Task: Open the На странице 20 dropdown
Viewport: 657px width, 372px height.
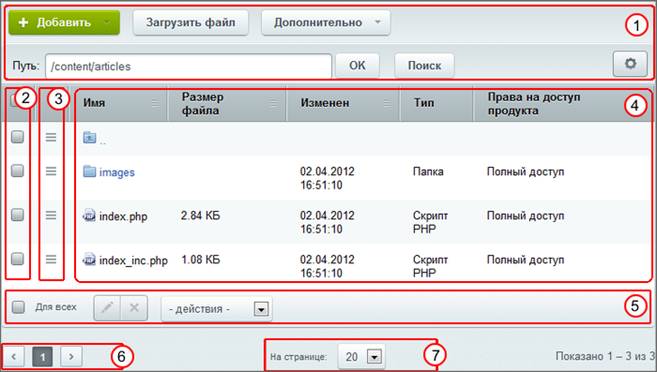Action: pyautogui.click(x=362, y=356)
